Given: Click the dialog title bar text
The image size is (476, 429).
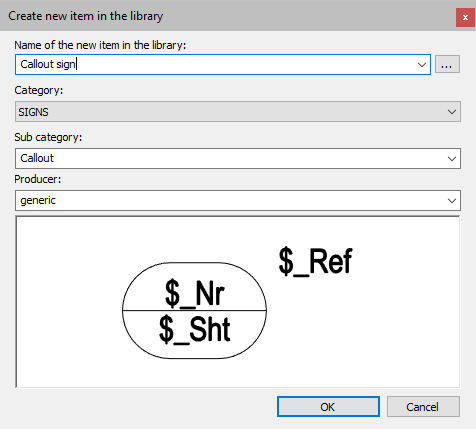Looking at the screenshot, I should click(86, 16).
